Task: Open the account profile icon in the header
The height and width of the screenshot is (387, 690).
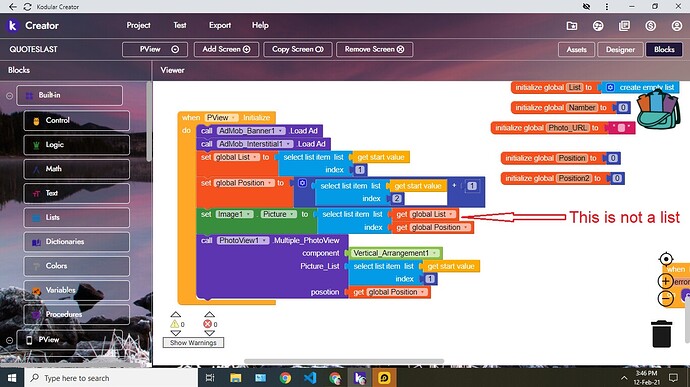Action: [677, 26]
